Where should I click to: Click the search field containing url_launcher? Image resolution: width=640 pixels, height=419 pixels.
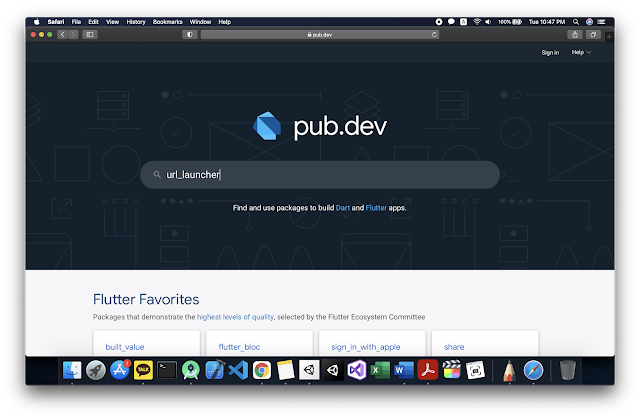pyautogui.click(x=320, y=175)
